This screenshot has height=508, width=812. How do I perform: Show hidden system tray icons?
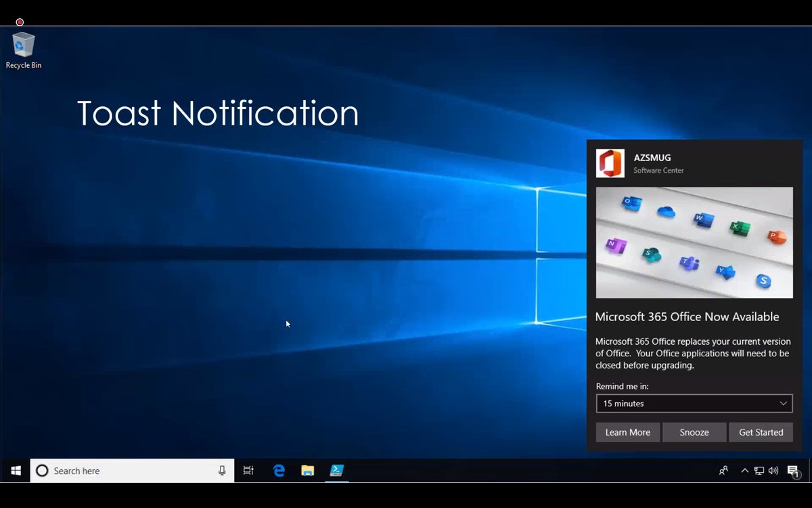(745, 471)
